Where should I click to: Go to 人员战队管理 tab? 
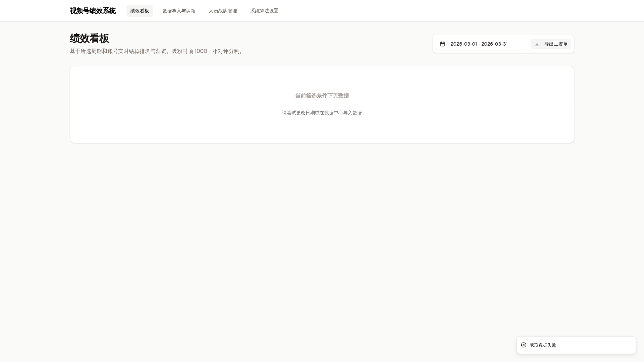(x=223, y=11)
